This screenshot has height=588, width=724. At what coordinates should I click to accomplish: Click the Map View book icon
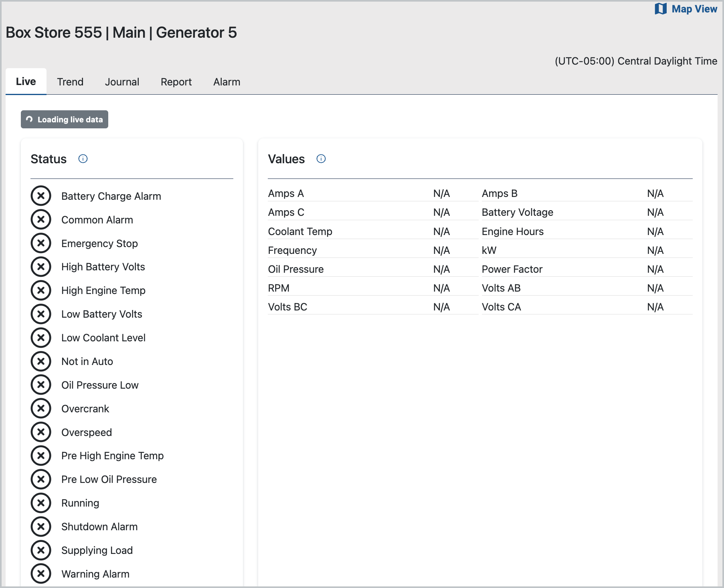pos(660,9)
